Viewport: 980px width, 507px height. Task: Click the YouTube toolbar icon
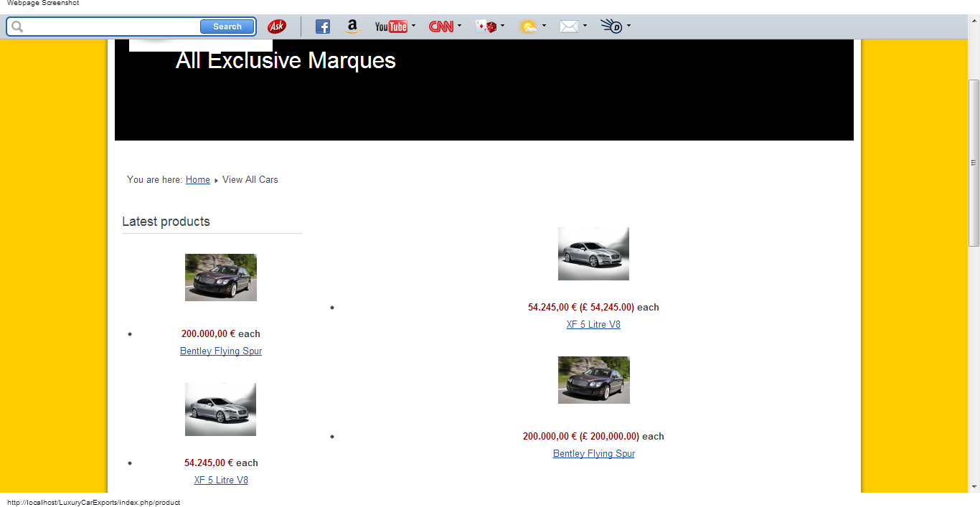(391, 27)
